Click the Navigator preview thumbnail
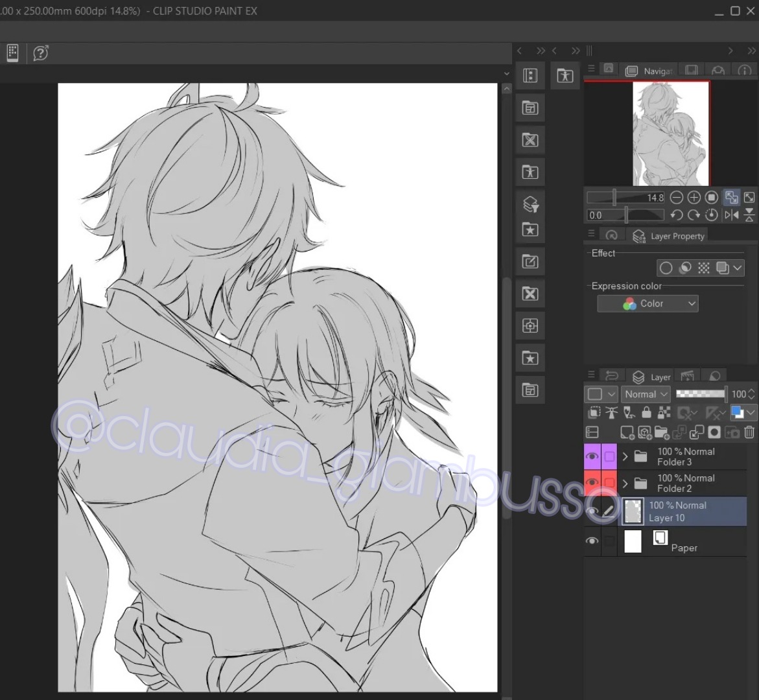The width and height of the screenshot is (759, 700). click(671, 133)
